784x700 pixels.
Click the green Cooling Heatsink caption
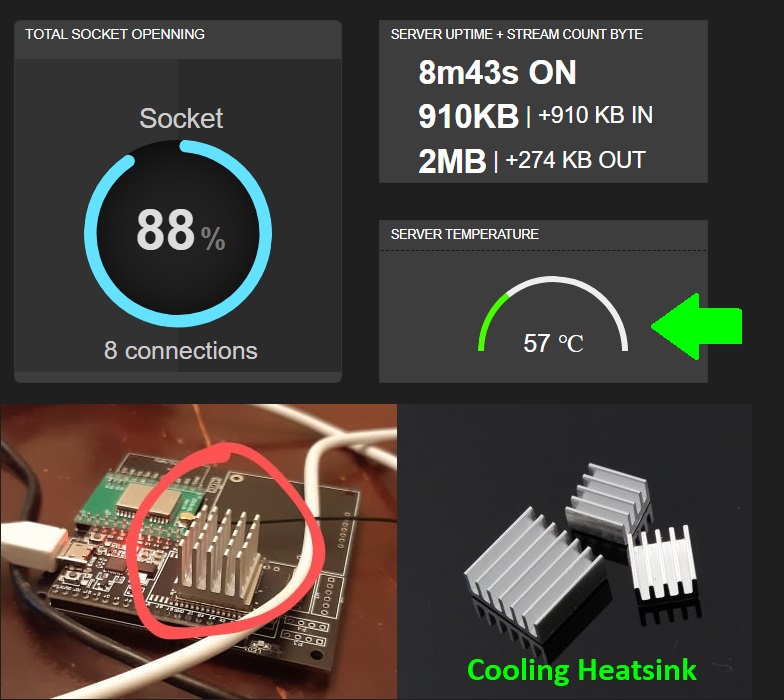[582, 670]
